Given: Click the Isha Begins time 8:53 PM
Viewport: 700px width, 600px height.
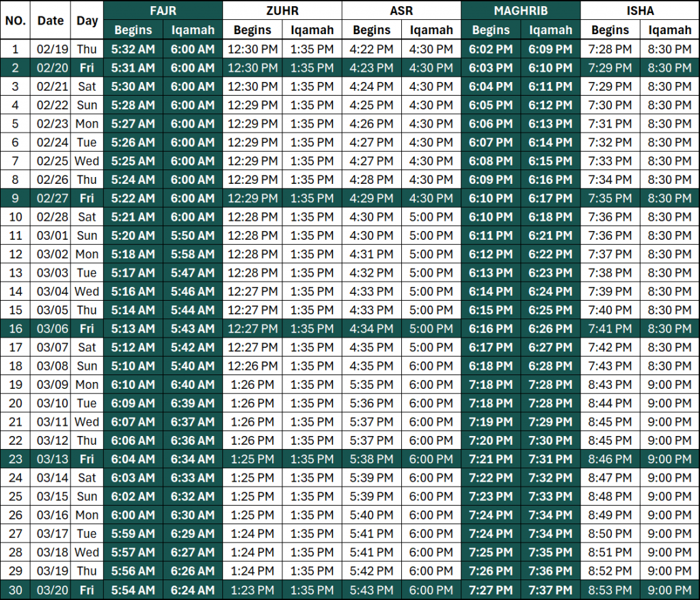Looking at the screenshot, I should point(610,589).
